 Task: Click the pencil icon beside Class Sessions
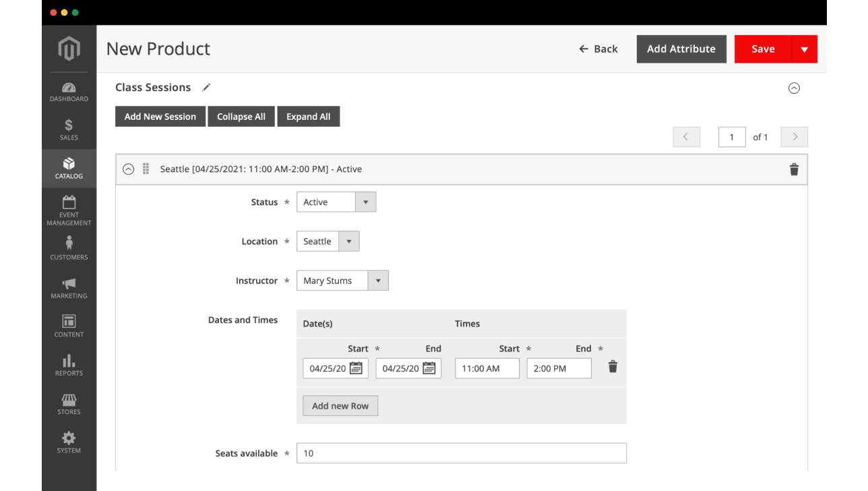(206, 87)
